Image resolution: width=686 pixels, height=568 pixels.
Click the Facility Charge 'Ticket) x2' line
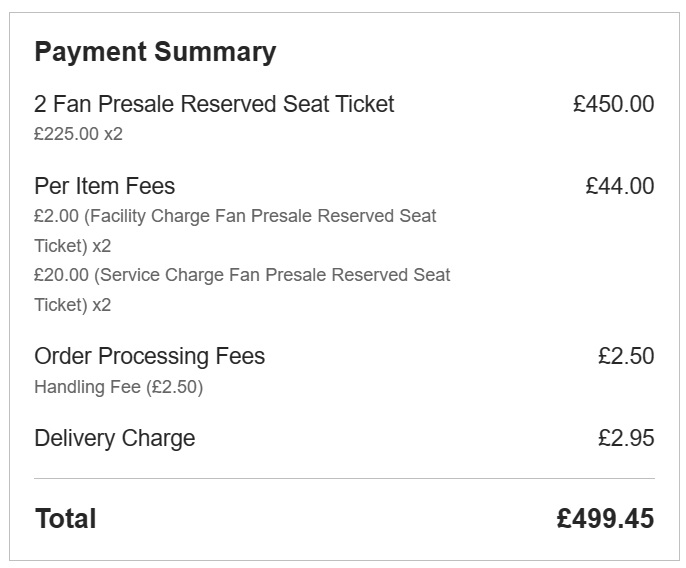73,246
